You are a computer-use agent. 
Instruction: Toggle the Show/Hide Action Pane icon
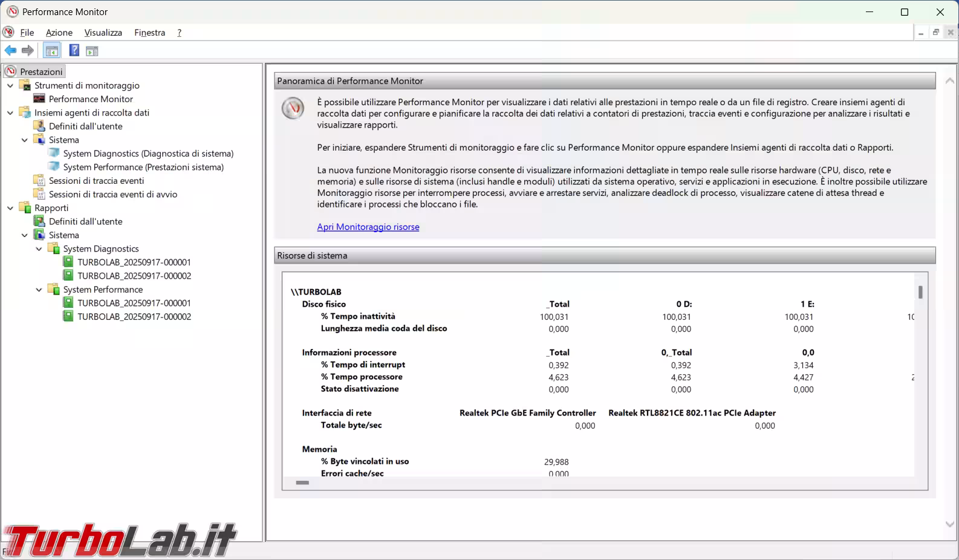click(x=92, y=51)
